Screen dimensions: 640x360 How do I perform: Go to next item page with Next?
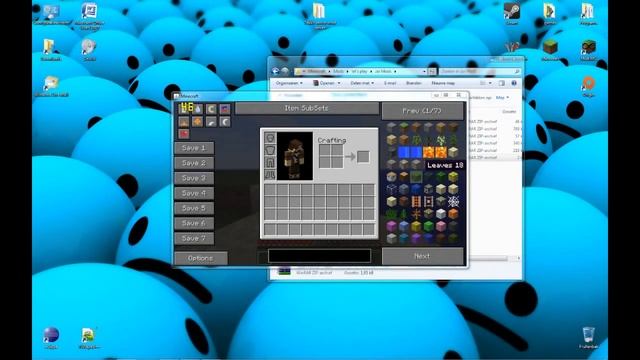point(422,256)
